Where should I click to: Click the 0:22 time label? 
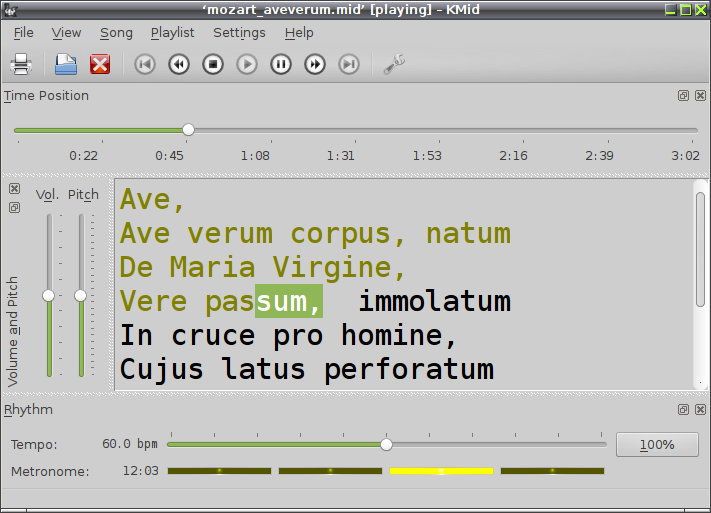tap(83, 156)
